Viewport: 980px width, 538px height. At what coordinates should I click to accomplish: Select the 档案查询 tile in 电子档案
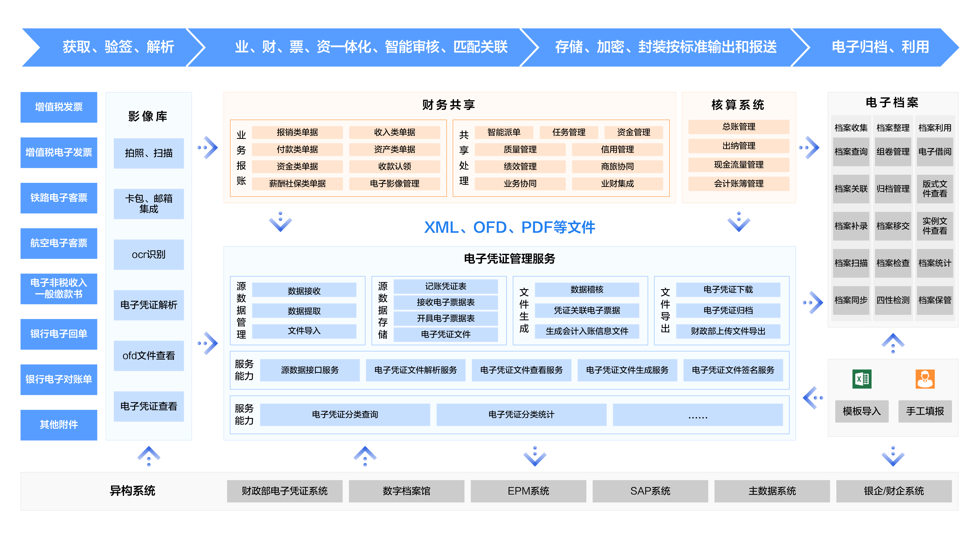pos(851,152)
